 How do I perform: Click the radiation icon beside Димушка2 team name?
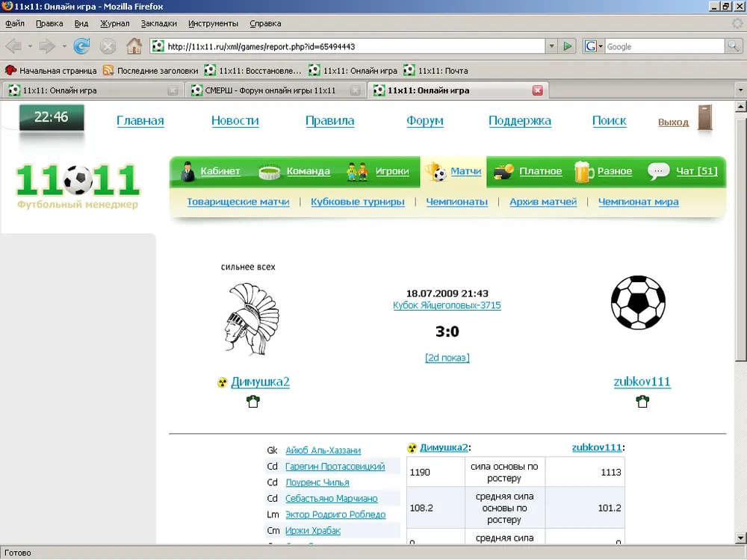[x=222, y=382]
